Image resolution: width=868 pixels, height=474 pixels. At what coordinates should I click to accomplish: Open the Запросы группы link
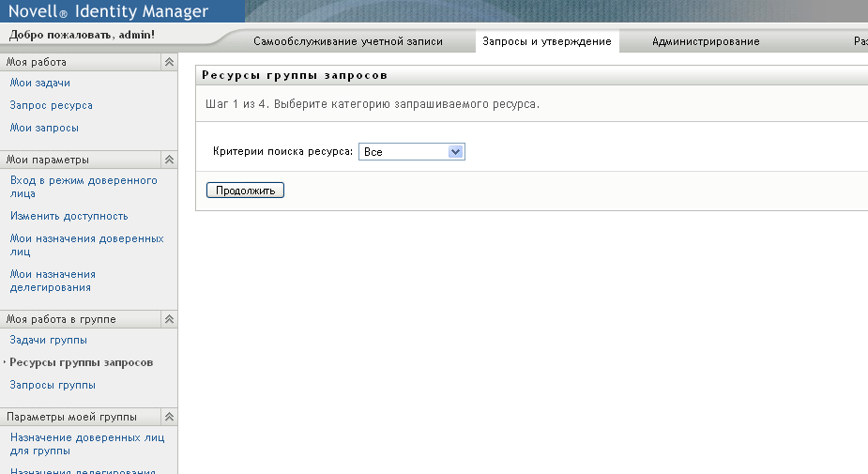(x=53, y=385)
